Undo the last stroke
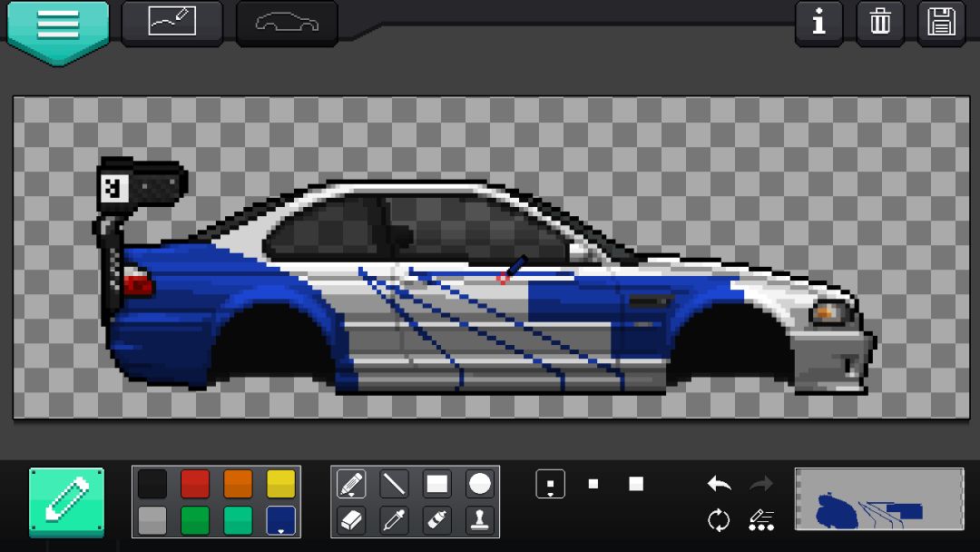Screen dimensions: 980x552 click(x=719, y=484)
